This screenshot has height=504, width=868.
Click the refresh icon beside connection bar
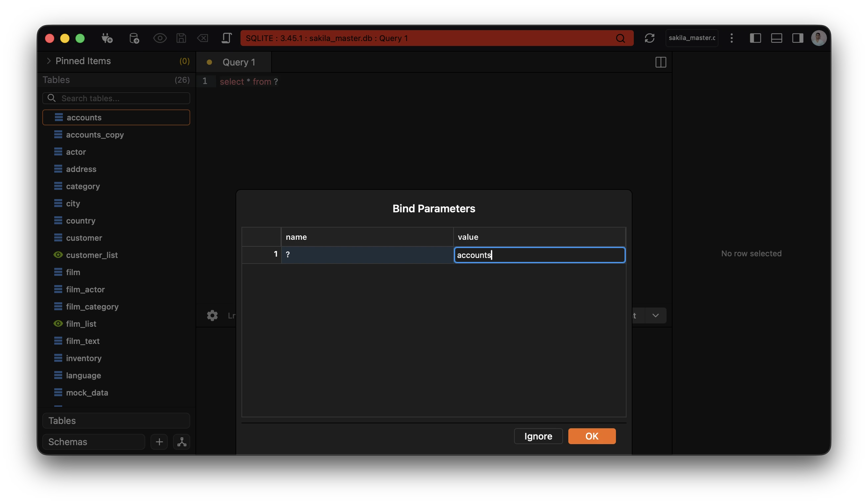click(x=649, y=38)
